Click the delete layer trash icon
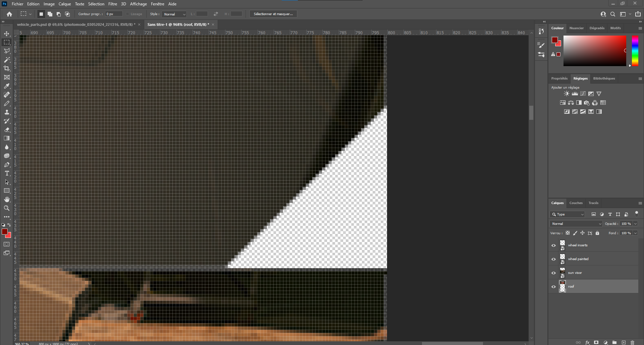 (x=632, y=342)
